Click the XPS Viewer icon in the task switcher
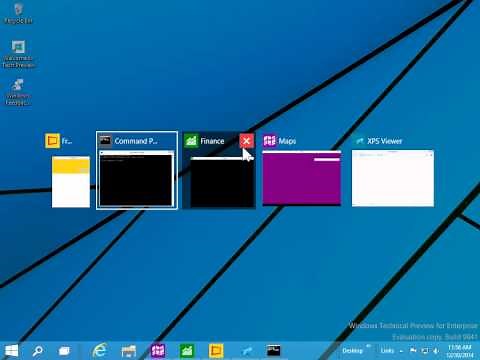Screen dimensions: 480x360 (x=359, y=141)
